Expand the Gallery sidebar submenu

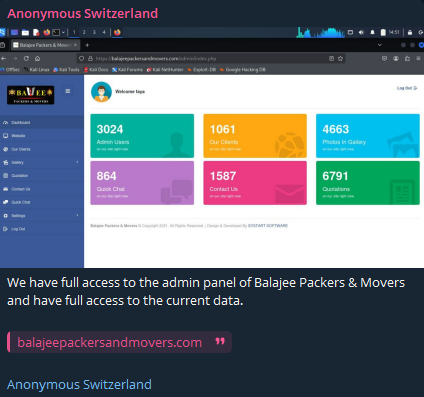click(x=42, y=162)
